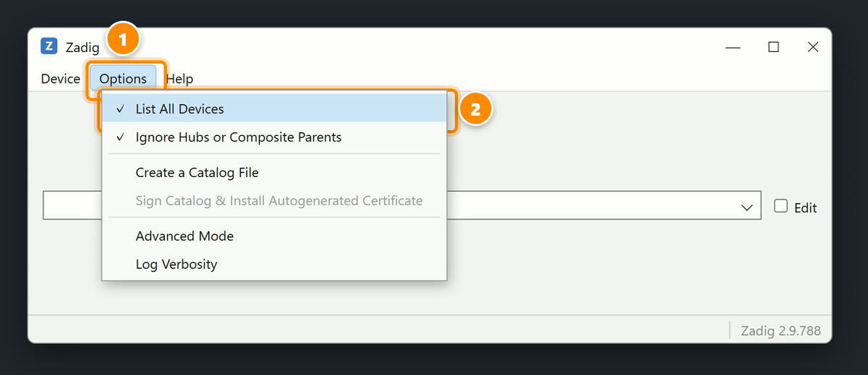
Task: Click the checkmark beside List All Devices
Action: pyautogui.click(x=121, y=109)
